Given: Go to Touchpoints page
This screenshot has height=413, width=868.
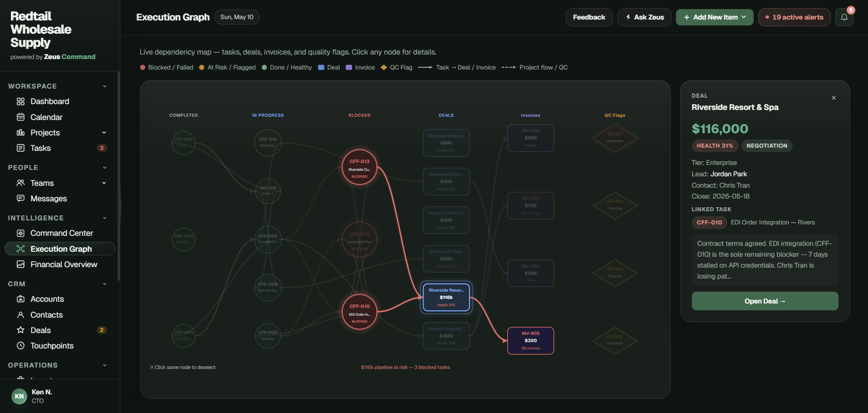Looking at the screenshot, I should (x=59, y=346).
